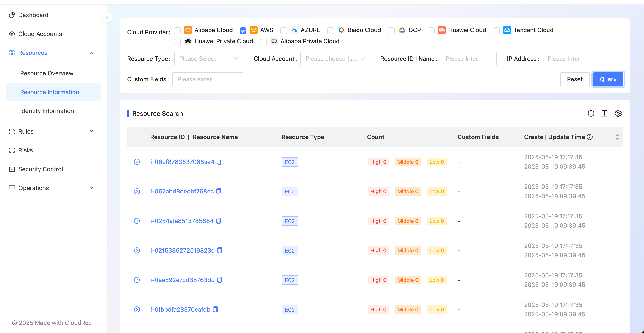Collapse the sidebar with the arrow button

107,18
